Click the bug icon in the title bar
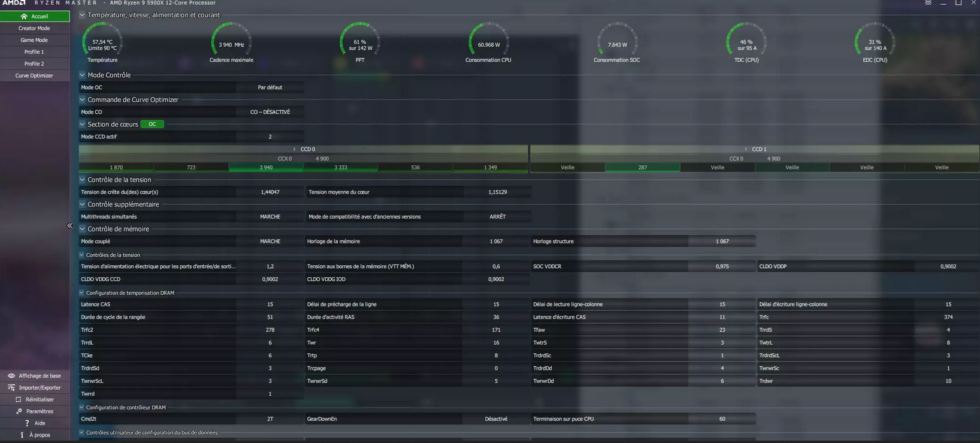 (928, 3)
